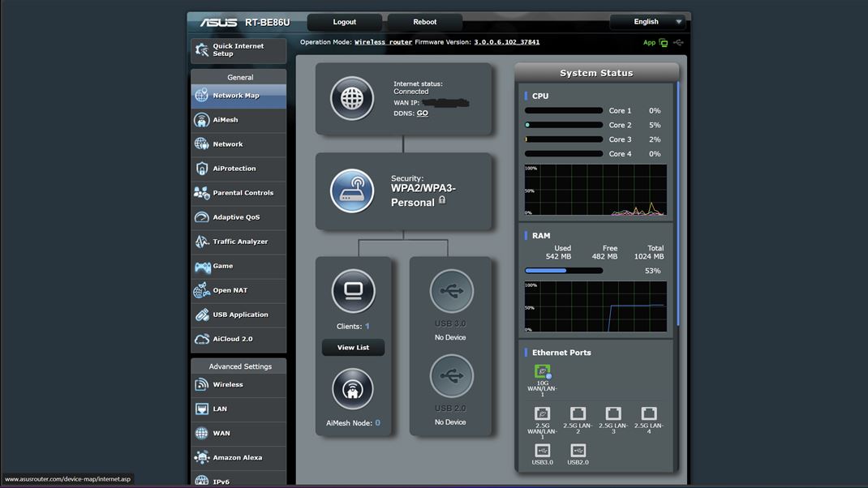Image resolution: width=868 pixels, height=488 pixels.
Task: Click the View List button
Action: pyautogui.click(x=353, y=348)
